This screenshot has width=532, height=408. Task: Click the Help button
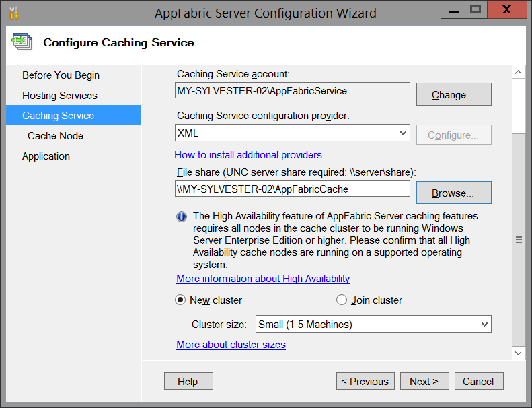188,381
